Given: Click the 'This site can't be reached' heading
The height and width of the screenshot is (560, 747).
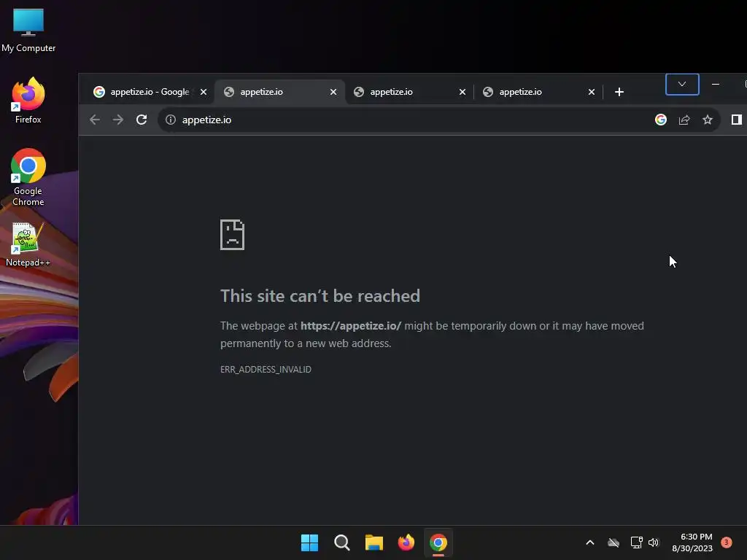Looking at the screenshot, I should pyautogui.click(x=320, y=296).
